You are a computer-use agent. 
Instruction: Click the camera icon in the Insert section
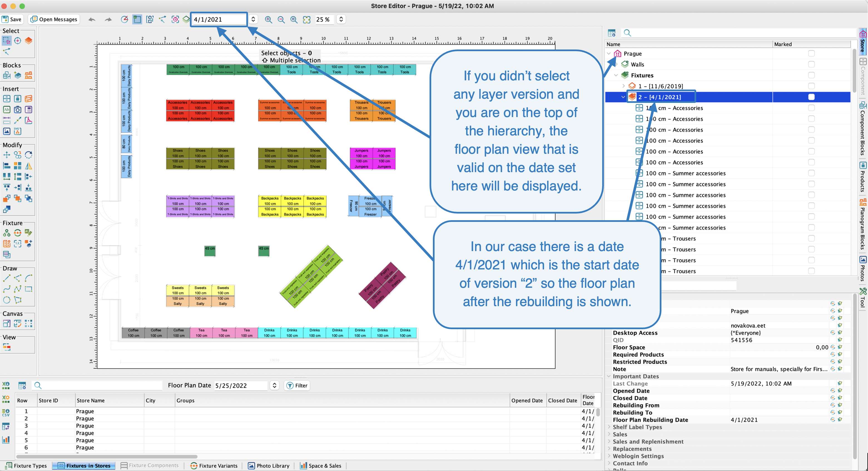[x=18, y=110]
